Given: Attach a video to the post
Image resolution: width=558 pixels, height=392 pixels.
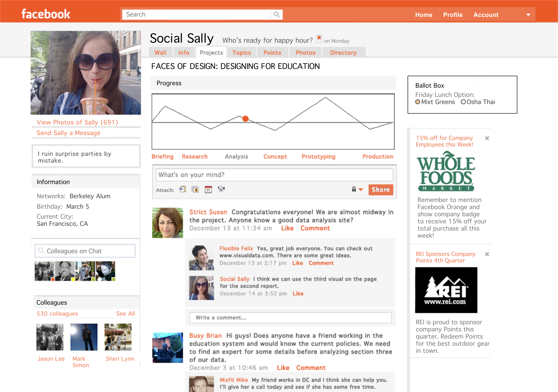Looking at the screenshot, I should (221, 189).
